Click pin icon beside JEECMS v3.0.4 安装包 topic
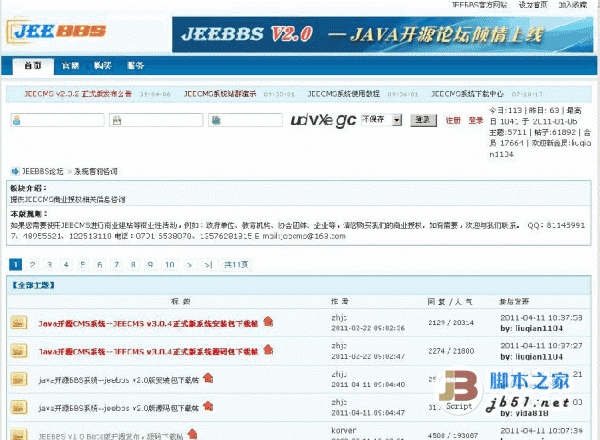Viewport: 600px width, 440px height. [268, 321]
